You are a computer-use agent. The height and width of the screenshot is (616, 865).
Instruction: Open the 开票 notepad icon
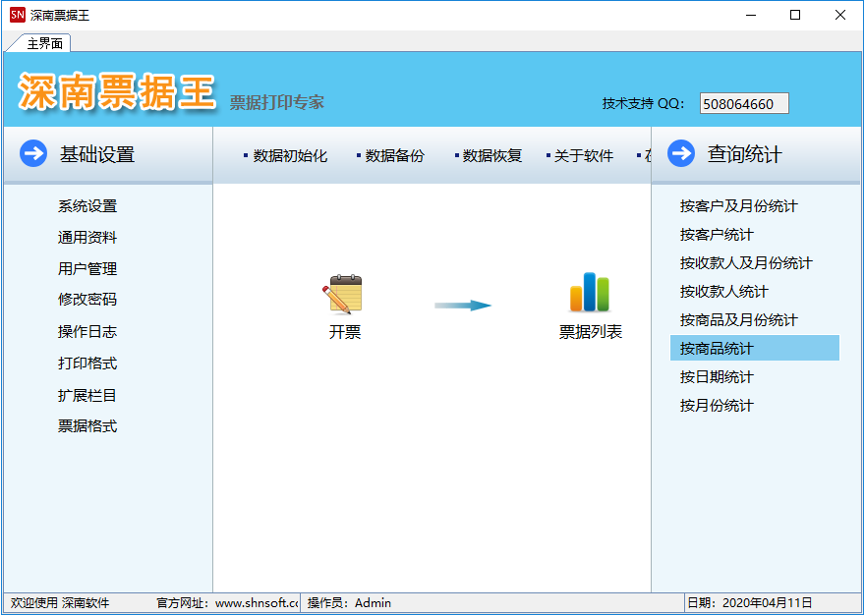tap(343, 295)
